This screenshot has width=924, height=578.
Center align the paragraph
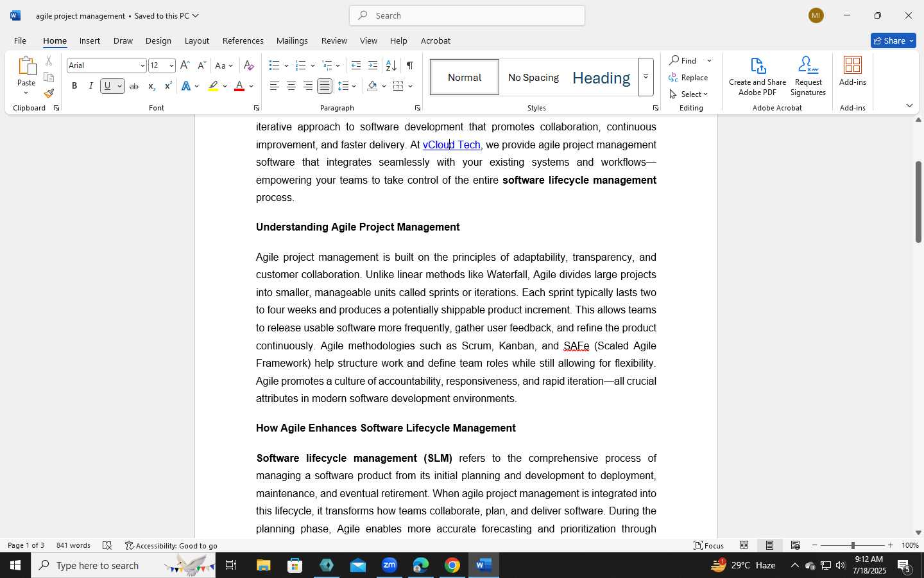[x=291, y=86]
